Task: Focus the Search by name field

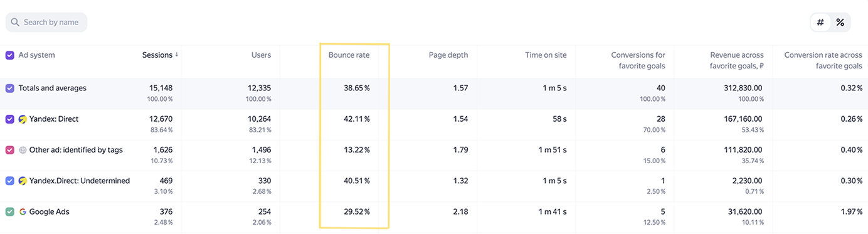Action: 46,22
